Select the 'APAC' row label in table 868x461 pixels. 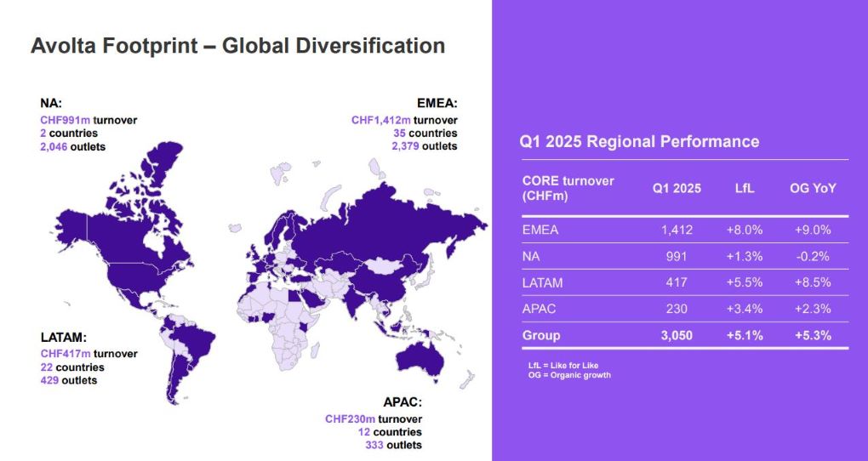[539, 309]
